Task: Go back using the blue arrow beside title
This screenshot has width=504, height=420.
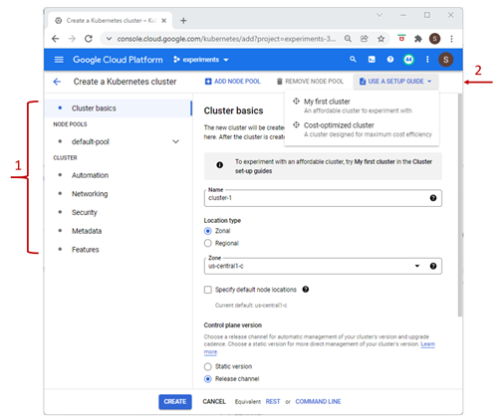Action: [57, 82]
